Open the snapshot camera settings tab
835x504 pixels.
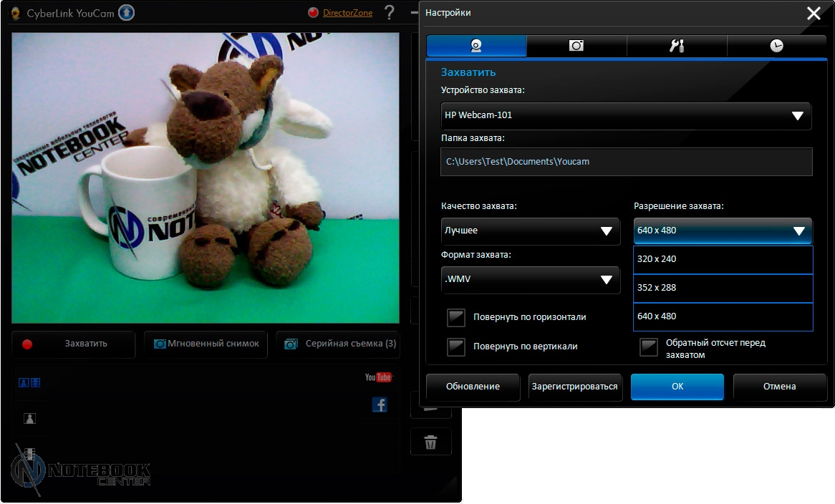(576, 46)
